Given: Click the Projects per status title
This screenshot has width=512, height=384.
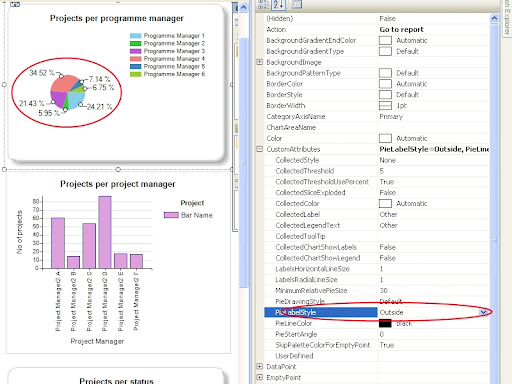Looking at the screenshot, I should [116, 381].
